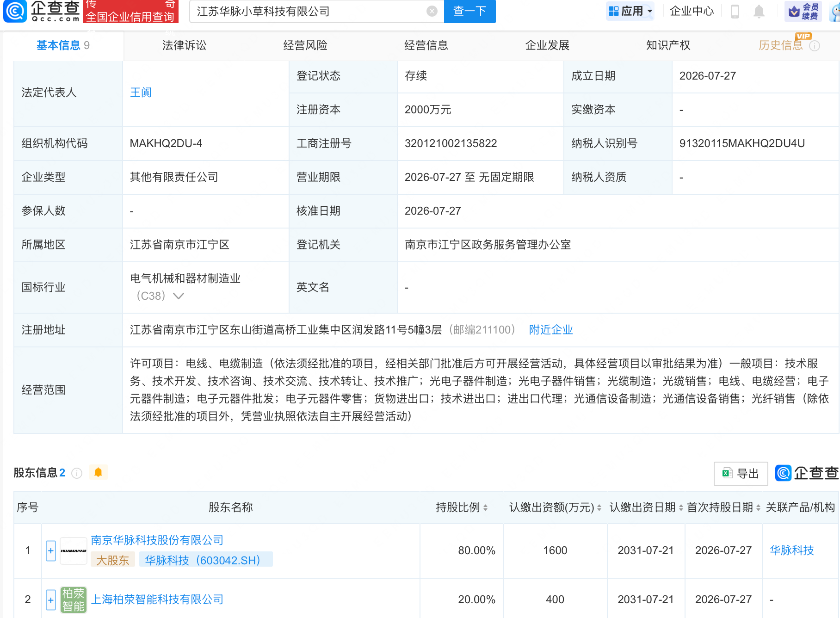
Task: Expand the 国标行业 C38 industry chevron
Action: coord(178,296)
